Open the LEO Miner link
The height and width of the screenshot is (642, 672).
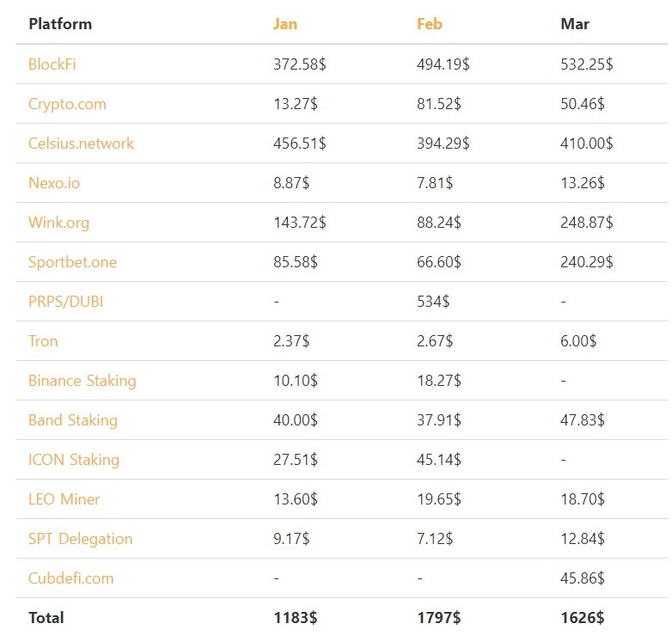click(64, 499)
